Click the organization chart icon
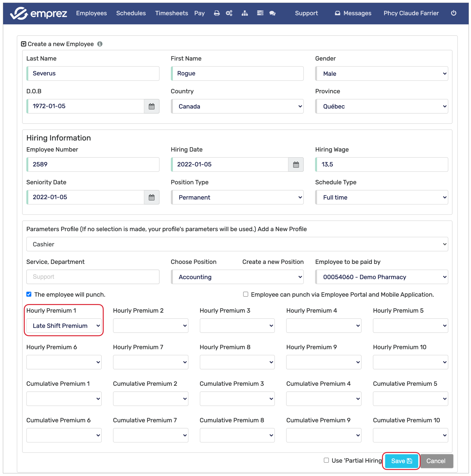The width and height of the screenshot is (471, 476). [x=244, y=13]
